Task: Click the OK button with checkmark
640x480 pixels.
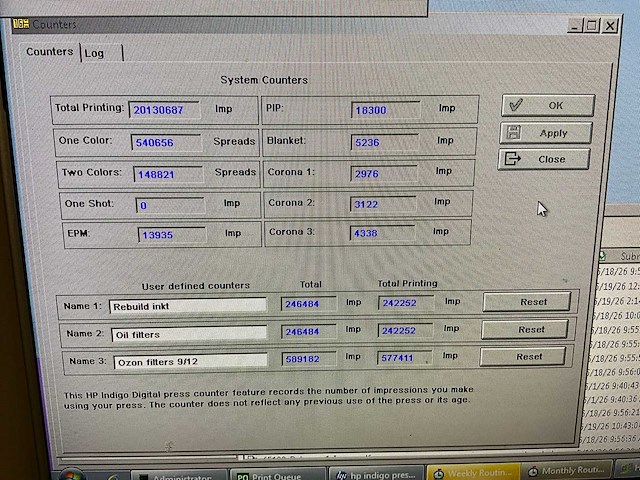Action: pyautogui.click(x=548, y=106)
